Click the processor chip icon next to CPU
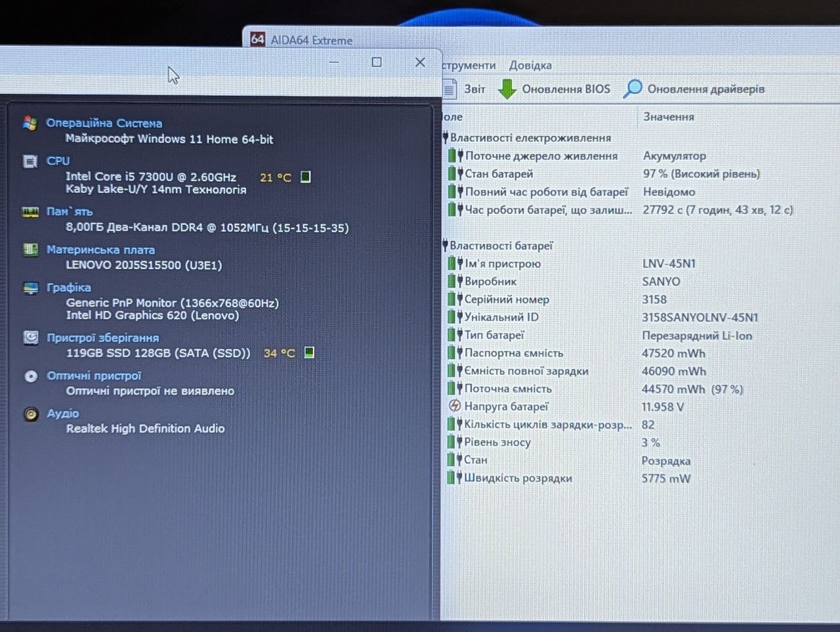Screen dimensions: 840x632 coord(30,161)
